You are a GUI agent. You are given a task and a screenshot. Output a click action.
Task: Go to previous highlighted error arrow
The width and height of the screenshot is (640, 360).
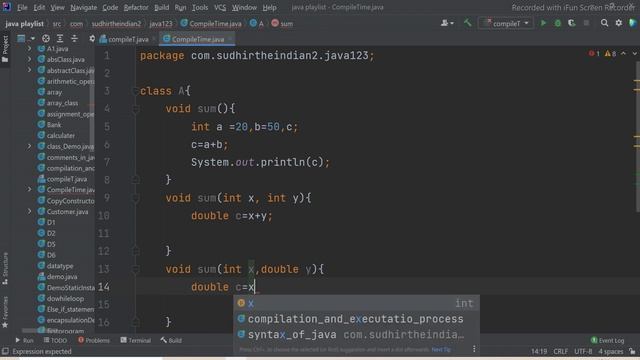(623, 53)
